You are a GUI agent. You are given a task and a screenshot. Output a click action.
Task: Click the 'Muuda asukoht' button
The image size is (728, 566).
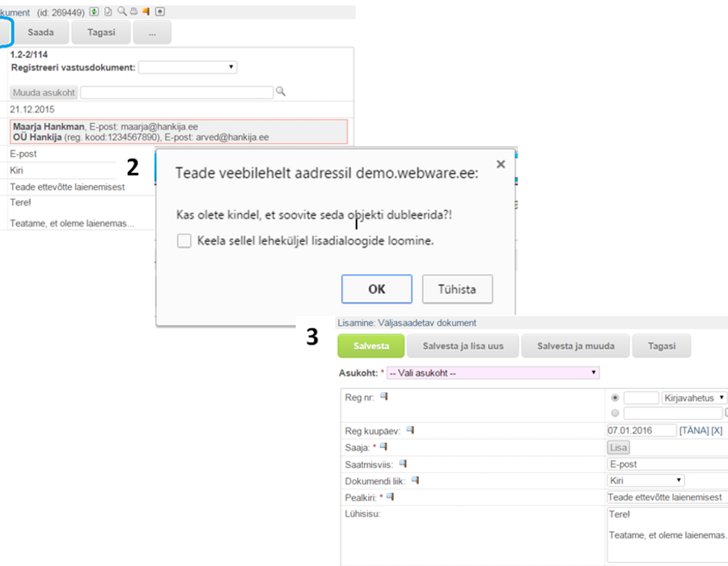(44, 92)
